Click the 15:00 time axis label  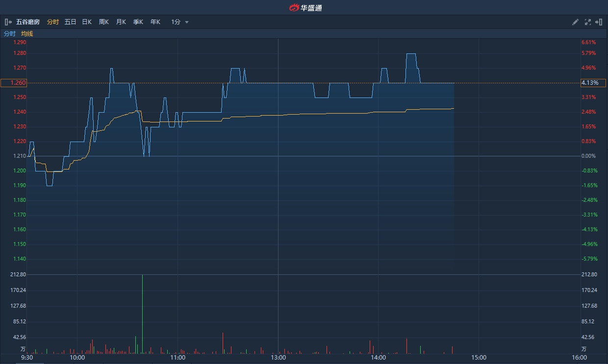pos(479,358)
